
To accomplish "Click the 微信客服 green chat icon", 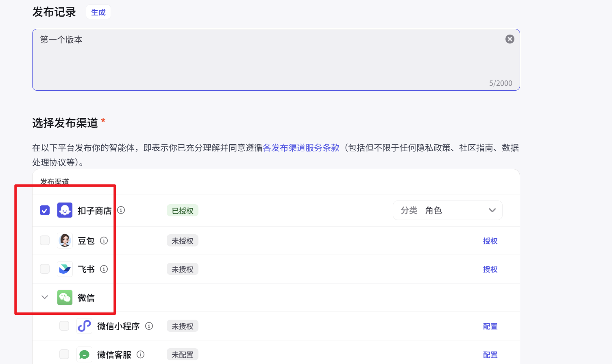I will [x=84, y=354].
